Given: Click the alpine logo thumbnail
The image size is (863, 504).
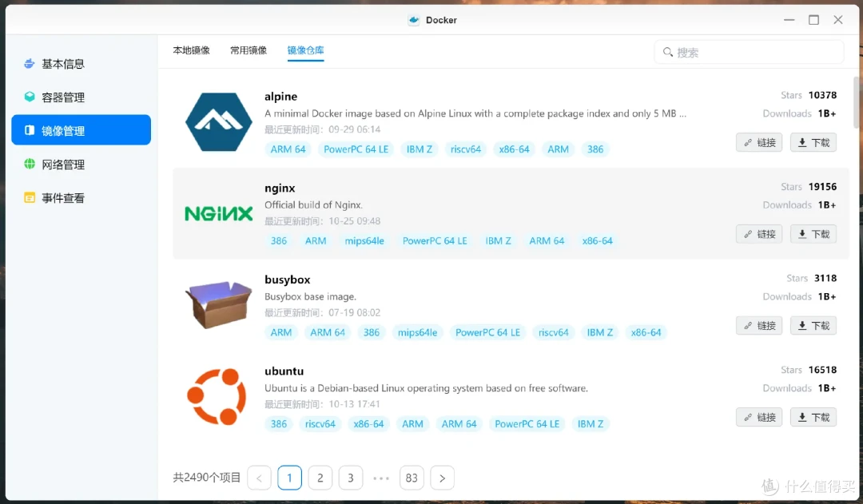Looking at the screenshot, I should (x=218, y=121).
